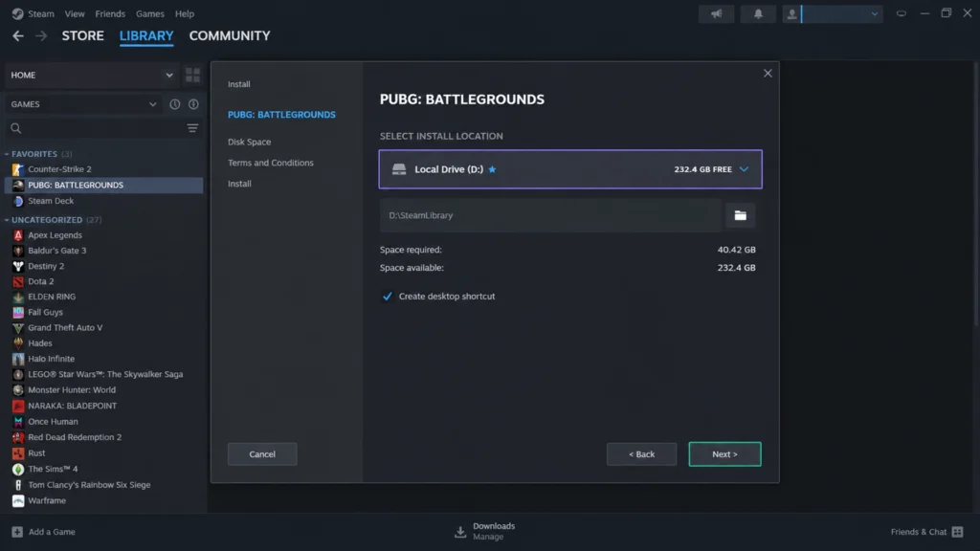
Task: Click the Rust game icon
Action: 18,453
